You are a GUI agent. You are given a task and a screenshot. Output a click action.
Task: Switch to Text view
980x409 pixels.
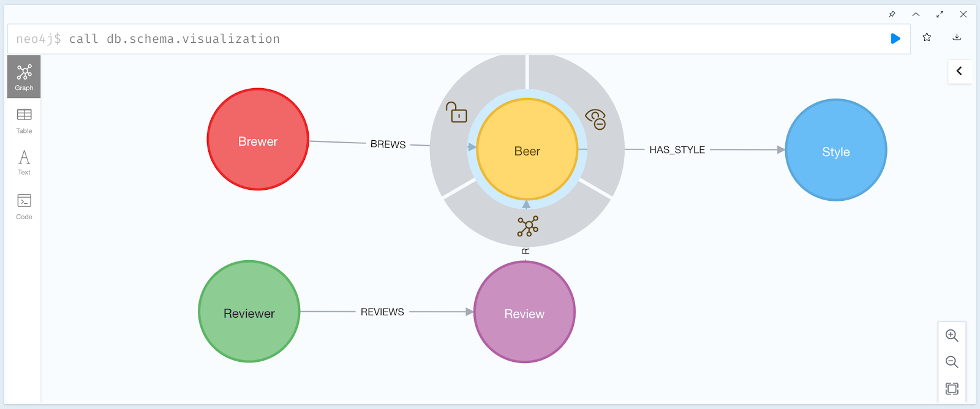click(24, 163)
